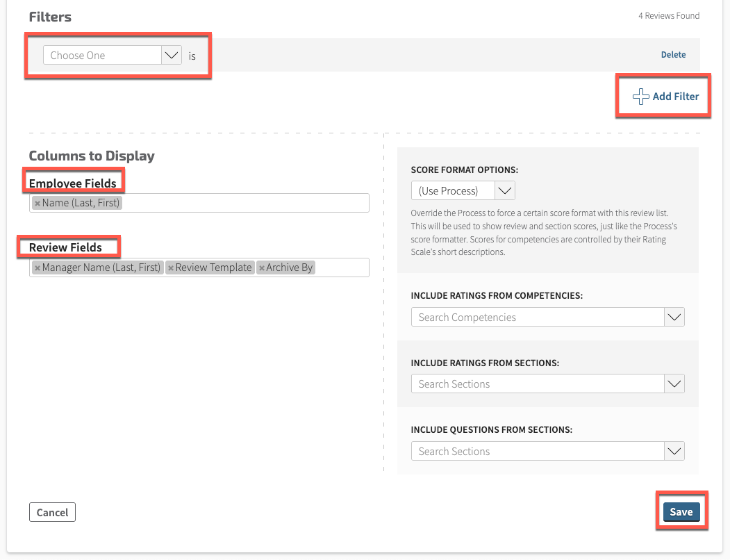The image size is (730, 560).
Task: Remove the Archive By tag
Action: coord(262,268)
